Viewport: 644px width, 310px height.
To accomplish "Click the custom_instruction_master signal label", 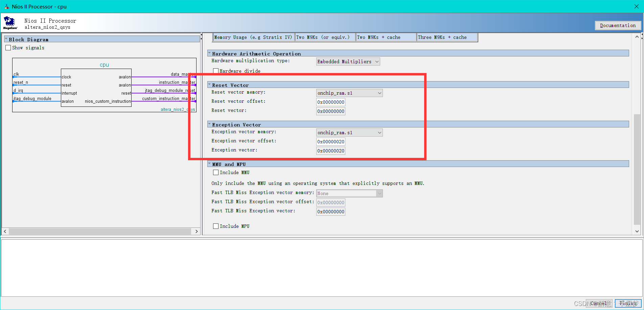I will tap(168, 98).
